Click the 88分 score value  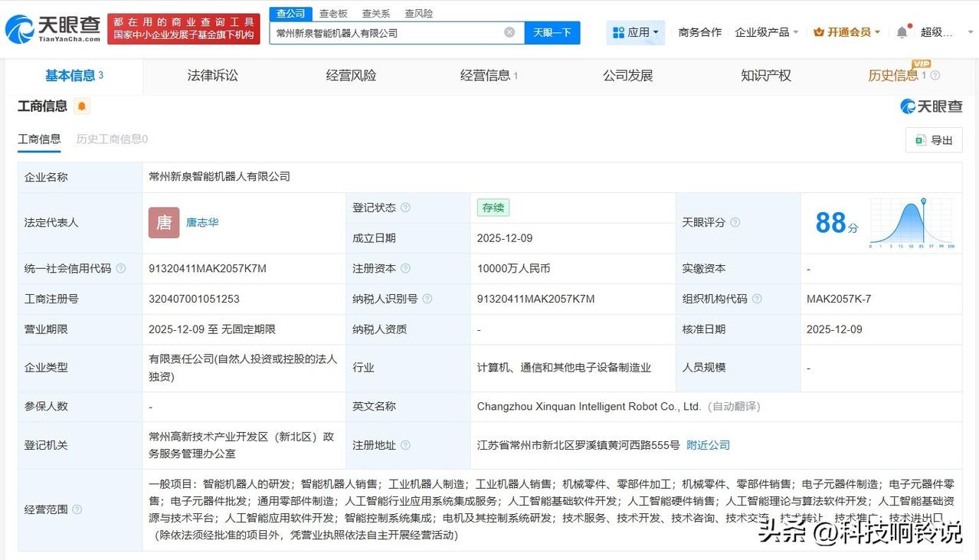(x=837, y=223)
